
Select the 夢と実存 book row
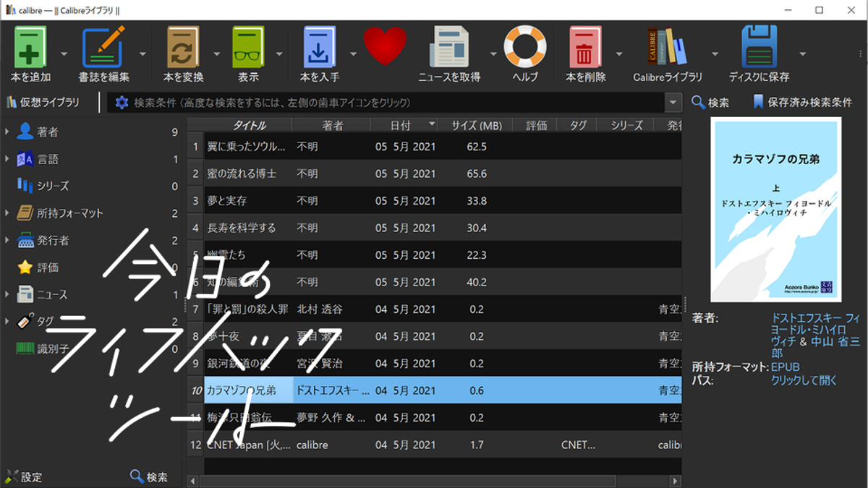coord(435,200)
